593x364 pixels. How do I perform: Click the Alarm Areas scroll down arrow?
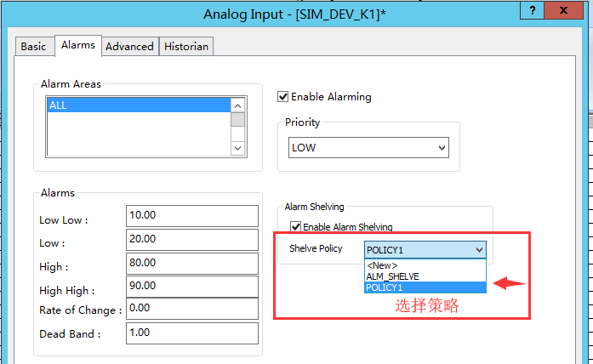pyautogui.click(x=237, y=148)
